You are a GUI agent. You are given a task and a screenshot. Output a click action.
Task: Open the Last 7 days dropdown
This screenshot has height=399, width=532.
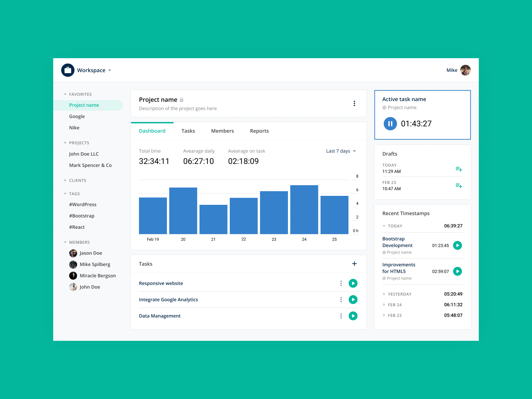340,151
